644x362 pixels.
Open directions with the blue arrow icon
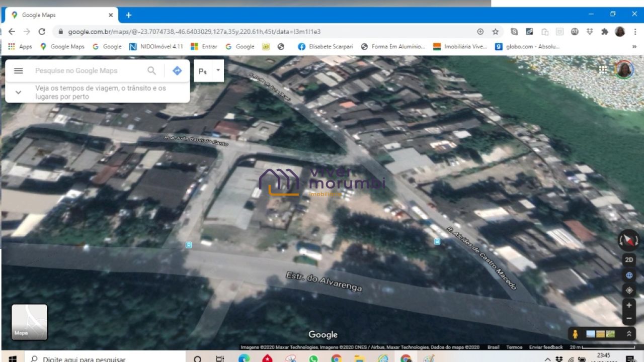click(177, 71)
